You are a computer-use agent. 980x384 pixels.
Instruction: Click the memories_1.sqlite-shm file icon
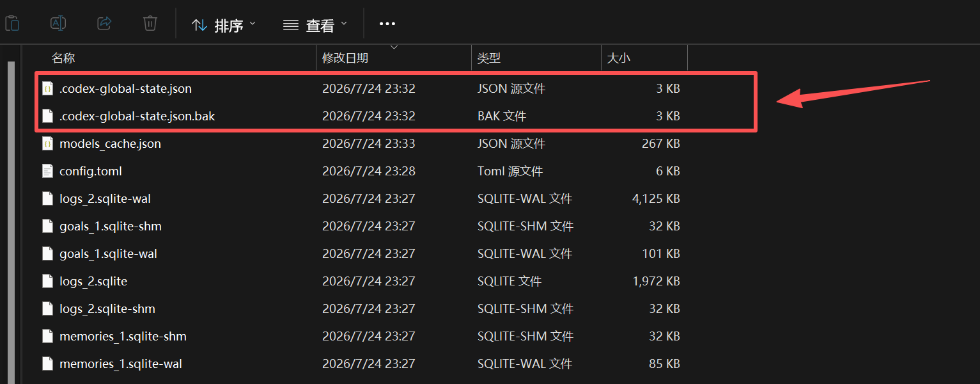(x=47, y=336)
